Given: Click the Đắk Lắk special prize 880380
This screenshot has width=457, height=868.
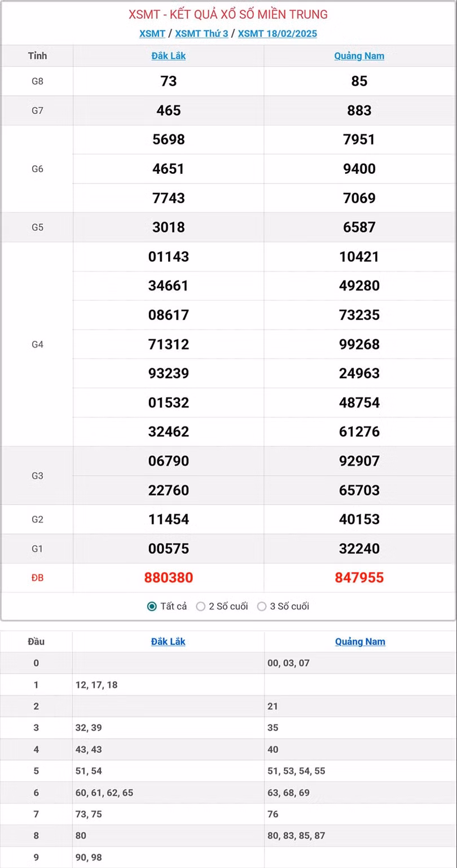Looking at the screenshot, I should [x=169, y=577].
